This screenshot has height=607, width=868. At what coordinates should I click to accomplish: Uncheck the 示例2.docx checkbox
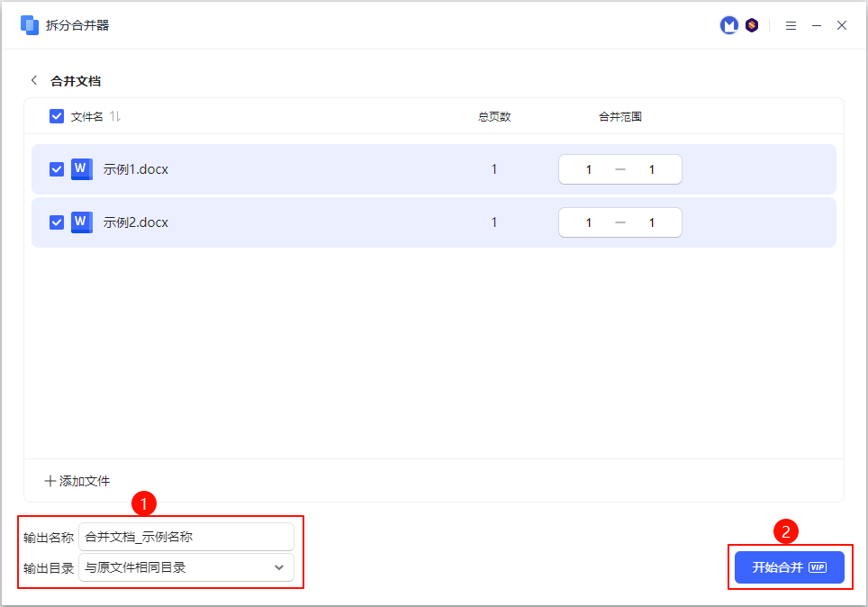tap(57, 222)
